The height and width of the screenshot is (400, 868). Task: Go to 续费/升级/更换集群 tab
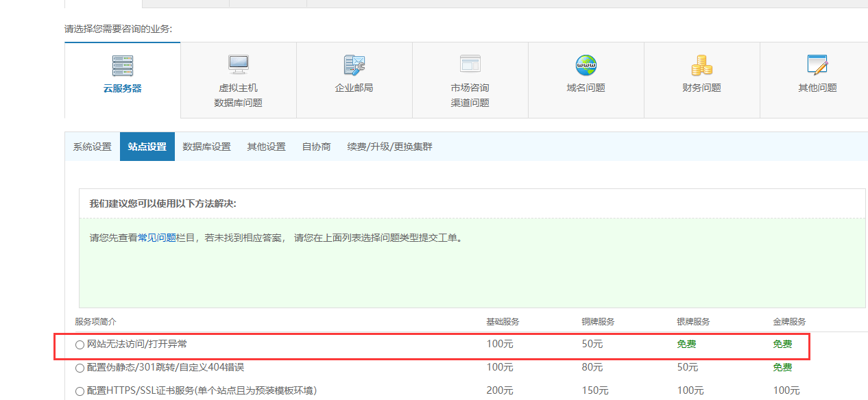click(x=389, y=147)
